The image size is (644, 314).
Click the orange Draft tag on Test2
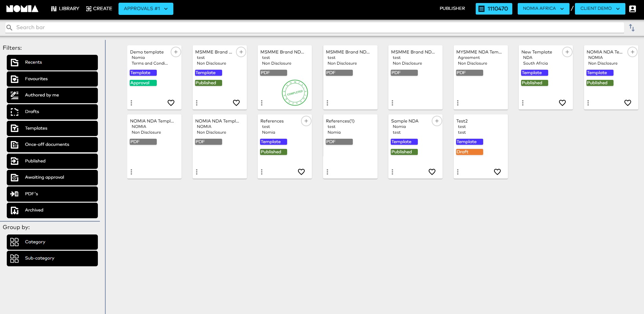click(x=469, y=152)
